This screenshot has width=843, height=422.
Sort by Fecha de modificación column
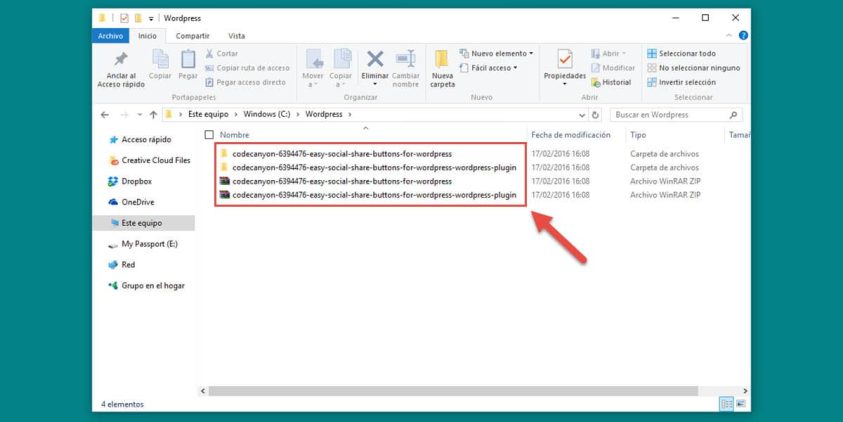(x=570, y=135)
